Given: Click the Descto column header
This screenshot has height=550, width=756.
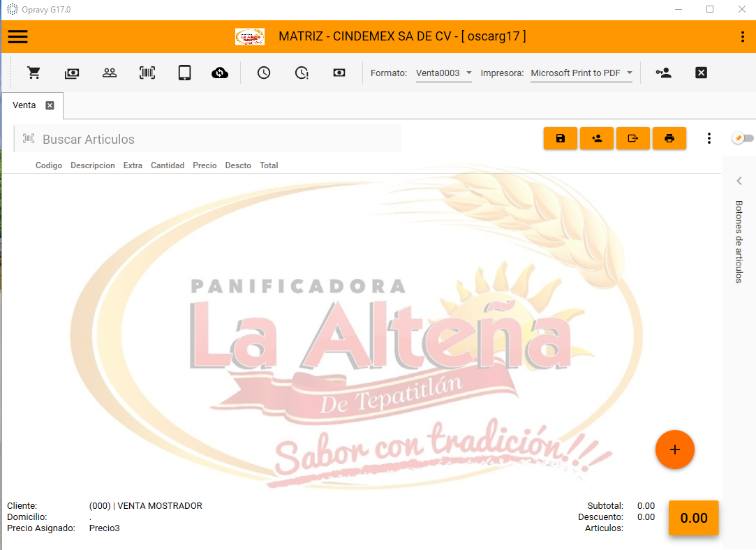Looking at the screenshot, I should point(238,165).
